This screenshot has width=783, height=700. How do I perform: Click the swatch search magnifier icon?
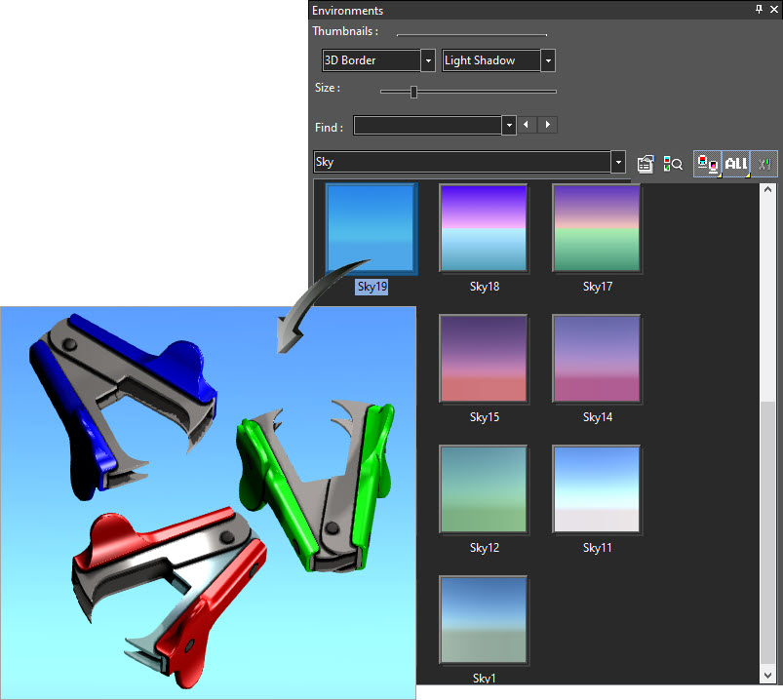[x=673, y=164]
